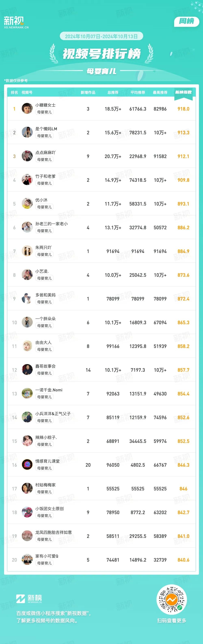The image size is (203, 644).
Task: Click avatar of 情感育儿课堂
Action: 27,465
